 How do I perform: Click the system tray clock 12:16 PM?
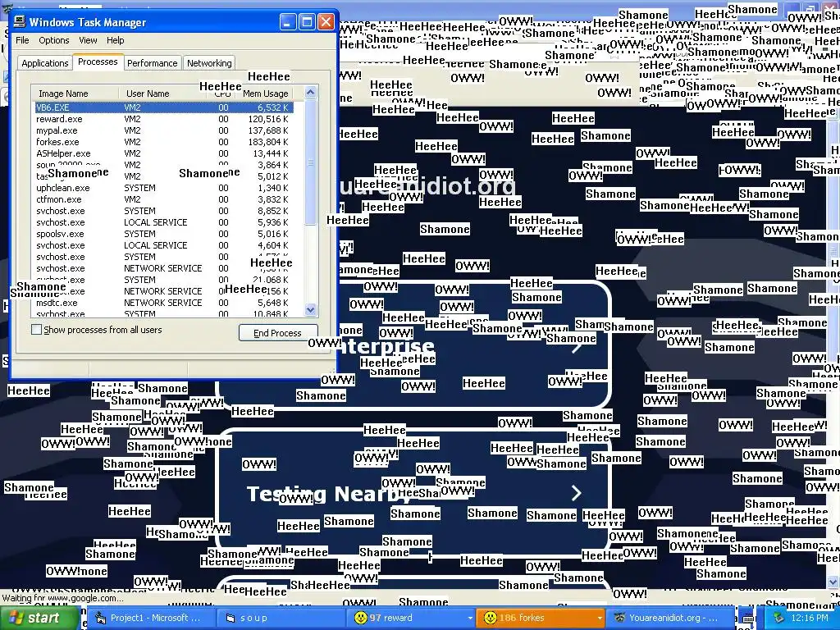pos(810,618)
